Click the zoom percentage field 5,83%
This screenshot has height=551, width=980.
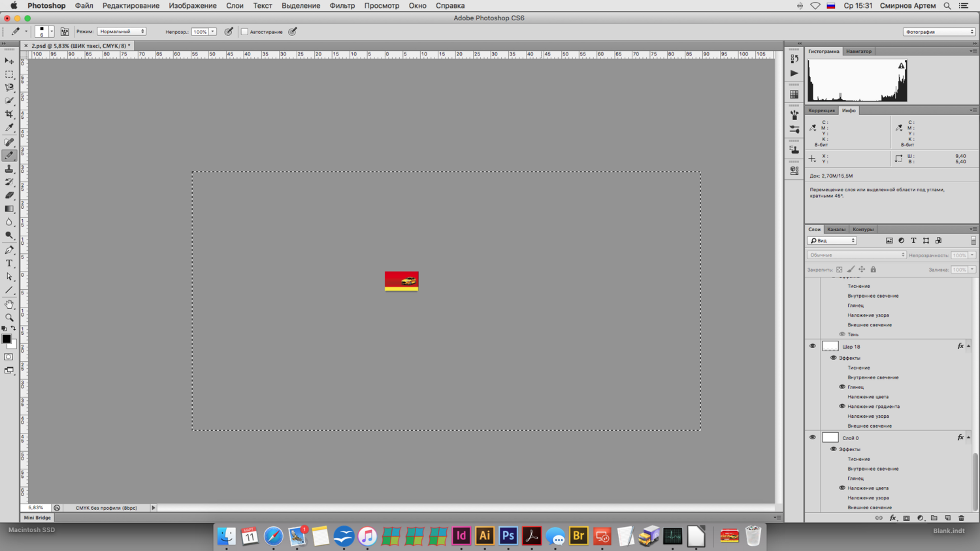point(36,508)
